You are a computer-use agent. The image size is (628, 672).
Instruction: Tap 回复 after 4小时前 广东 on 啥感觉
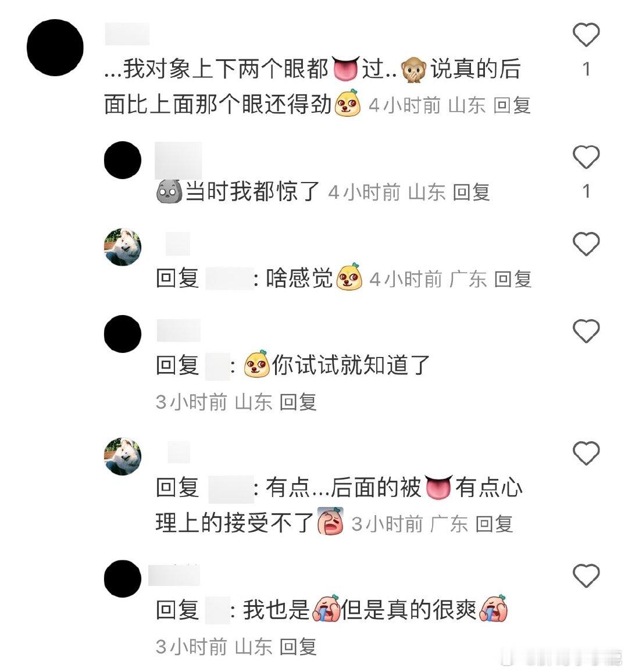[513, 280]
